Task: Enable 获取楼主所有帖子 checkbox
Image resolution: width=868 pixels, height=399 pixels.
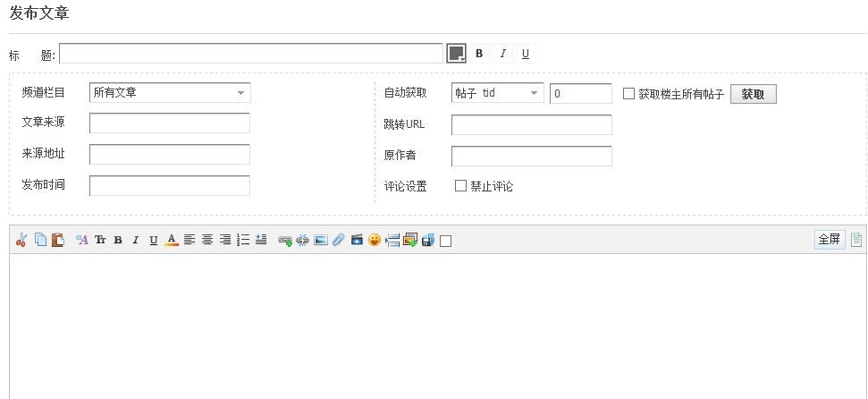Action: pyautogui.click(x=628, y=94)
